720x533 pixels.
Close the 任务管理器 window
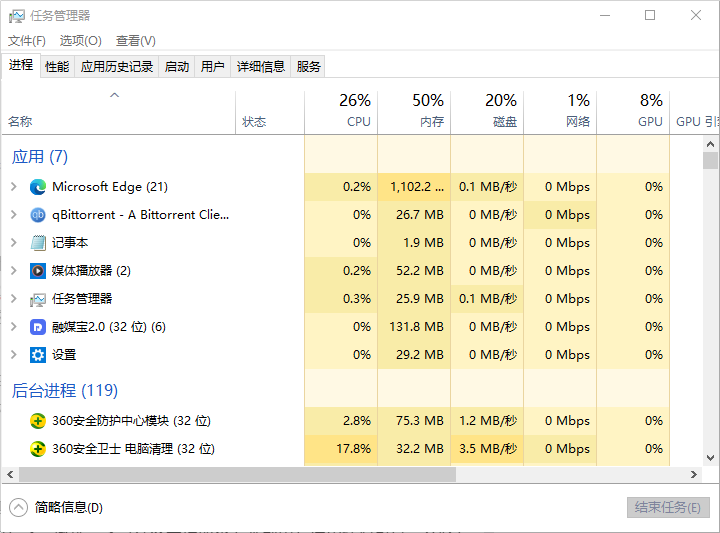tap(696, 16)
